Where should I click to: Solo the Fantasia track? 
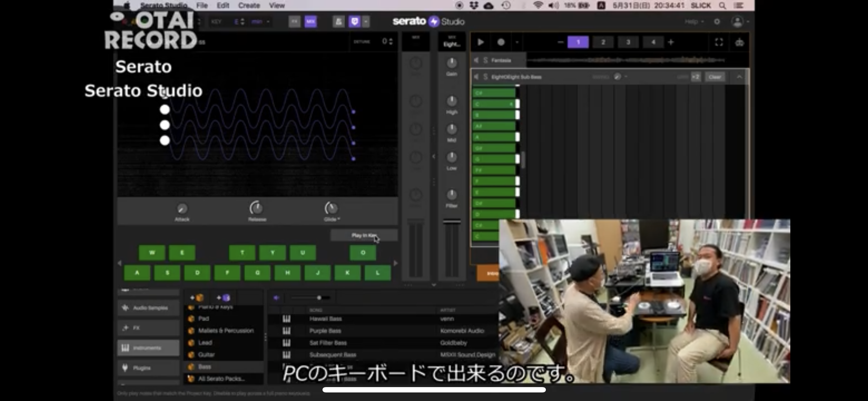point(485,60)
